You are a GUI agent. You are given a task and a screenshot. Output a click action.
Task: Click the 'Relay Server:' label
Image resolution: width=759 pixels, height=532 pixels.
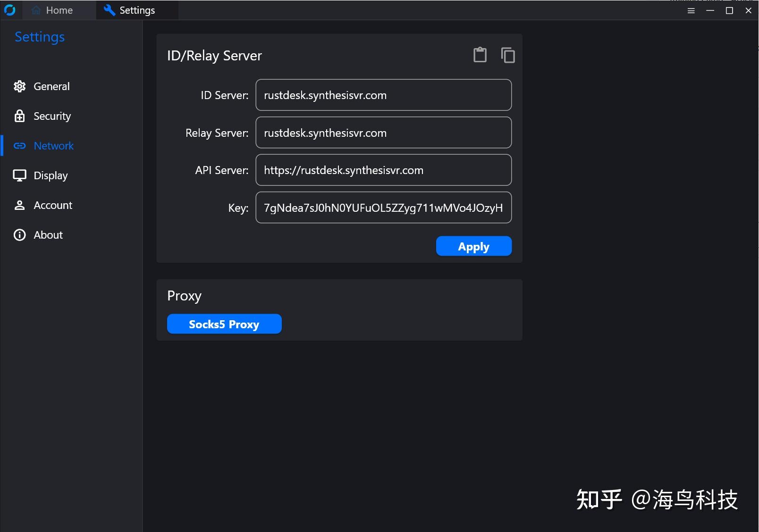pos(217,133)
